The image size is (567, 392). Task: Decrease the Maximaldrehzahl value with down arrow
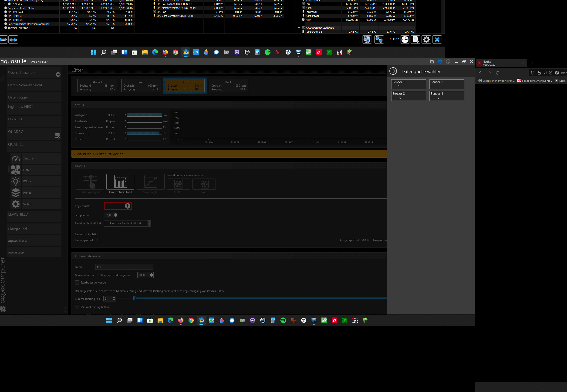point(152,276)
